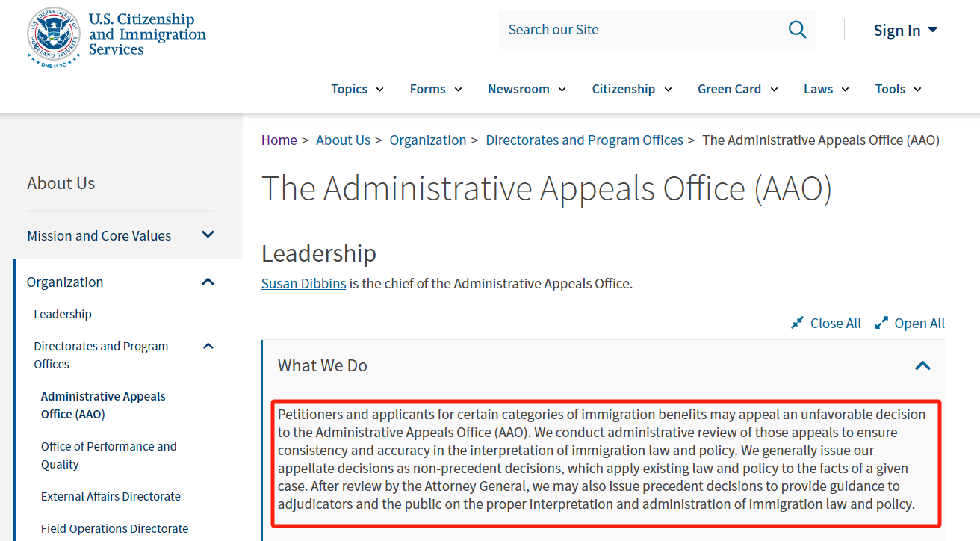
Task: Open the Sign In dropdown
Action: coord(905,30)
